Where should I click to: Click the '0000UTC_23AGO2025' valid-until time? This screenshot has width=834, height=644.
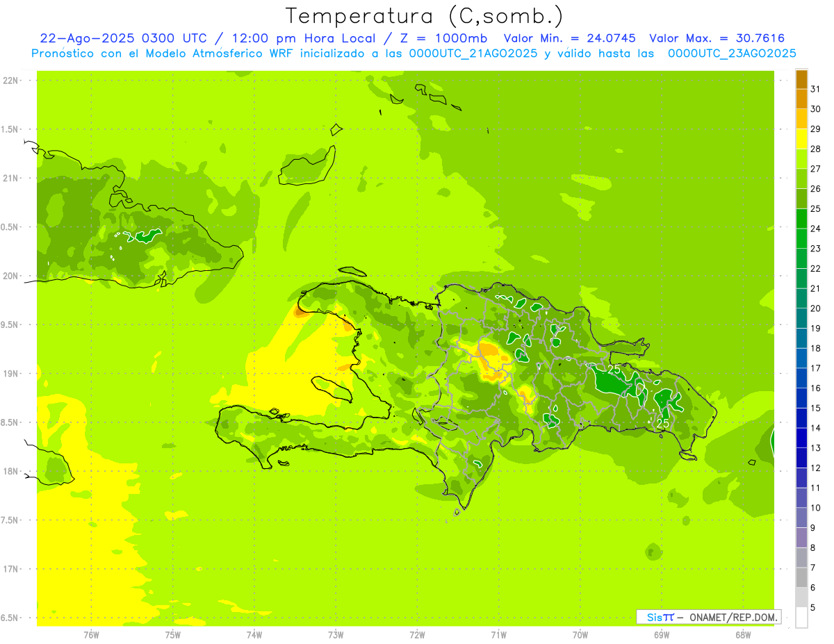[732, 53]
